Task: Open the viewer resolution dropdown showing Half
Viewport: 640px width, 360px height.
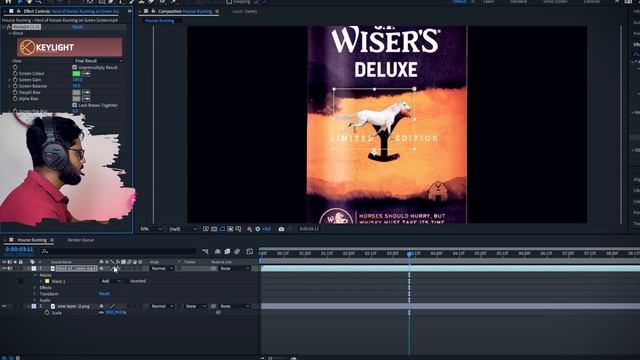Action: click(183, 229)
